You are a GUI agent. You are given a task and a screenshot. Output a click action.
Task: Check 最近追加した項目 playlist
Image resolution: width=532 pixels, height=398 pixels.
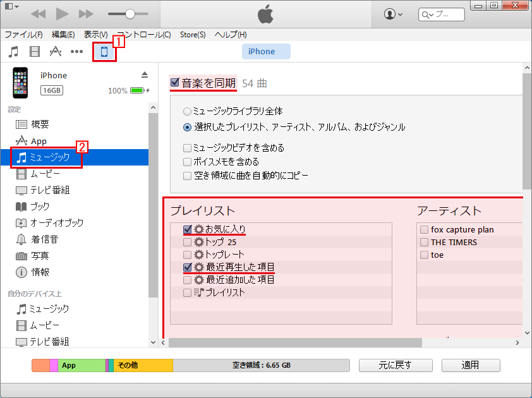point(187,280)
